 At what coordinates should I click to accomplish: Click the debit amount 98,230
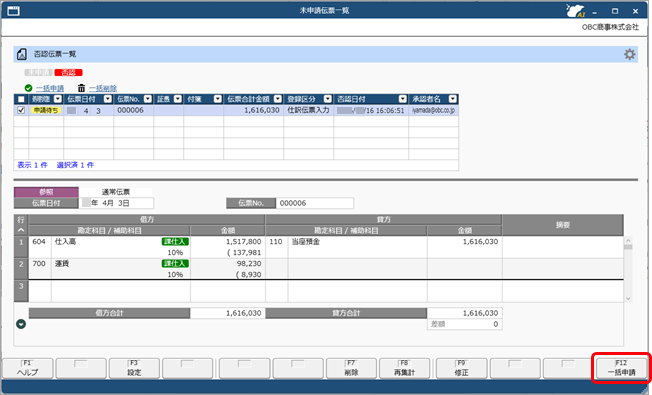pos(249,264)
